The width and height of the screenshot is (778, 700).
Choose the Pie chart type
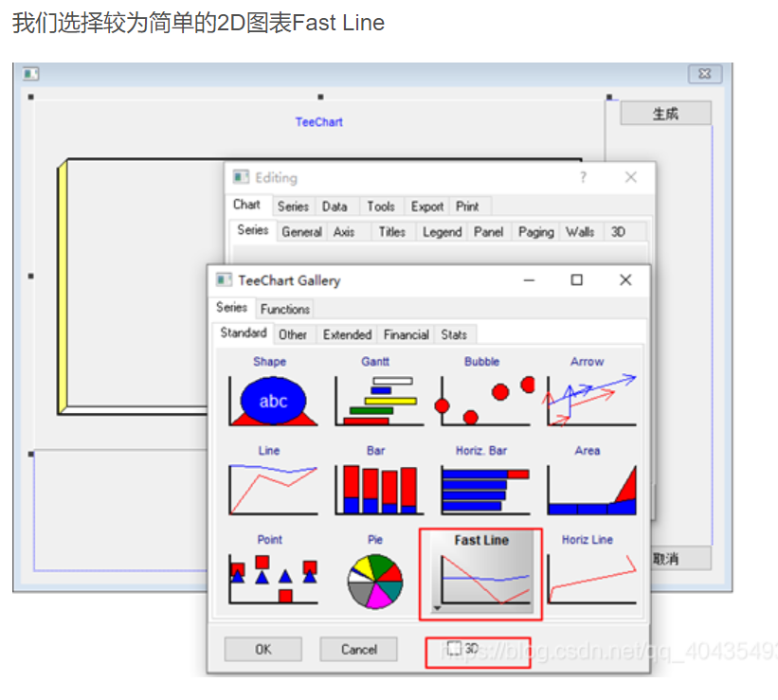click(375, 569)
